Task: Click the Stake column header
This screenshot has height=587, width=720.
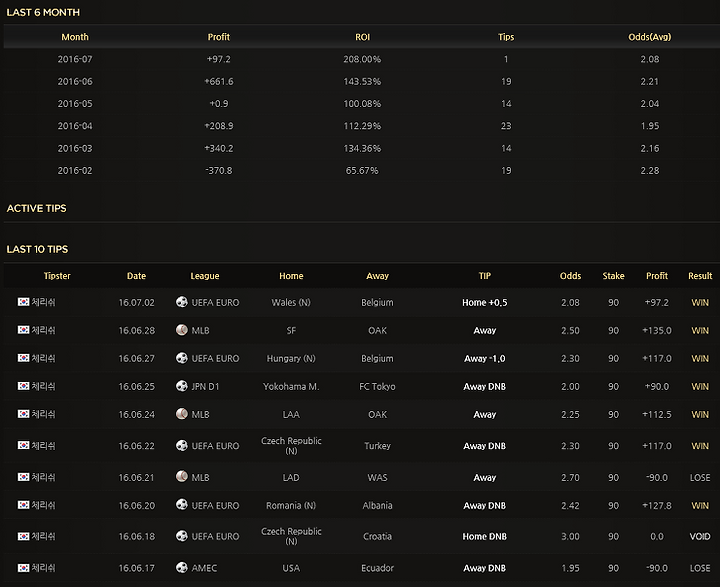Action: (613, 276)
